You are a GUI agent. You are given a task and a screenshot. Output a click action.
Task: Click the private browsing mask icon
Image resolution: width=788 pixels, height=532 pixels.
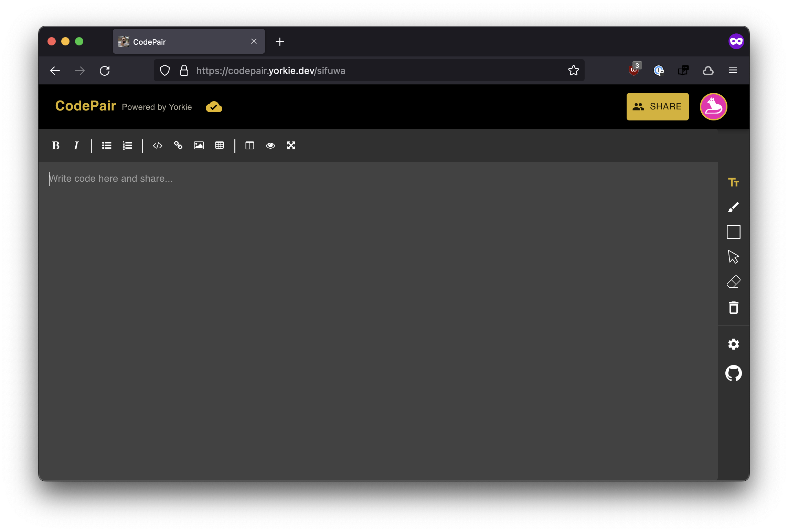click(736, 42)
